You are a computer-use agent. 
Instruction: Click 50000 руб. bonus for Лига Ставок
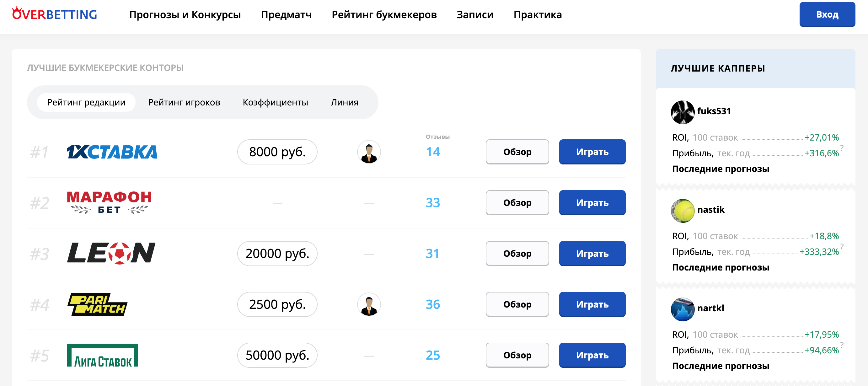click(x=277, y=355)
